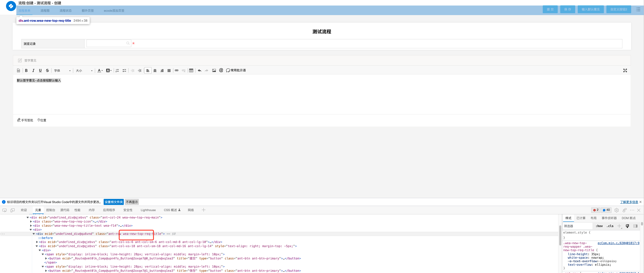Open the 字体 font dropdown
This screenshot has width=644, height=273.
[x=62, y=71]
